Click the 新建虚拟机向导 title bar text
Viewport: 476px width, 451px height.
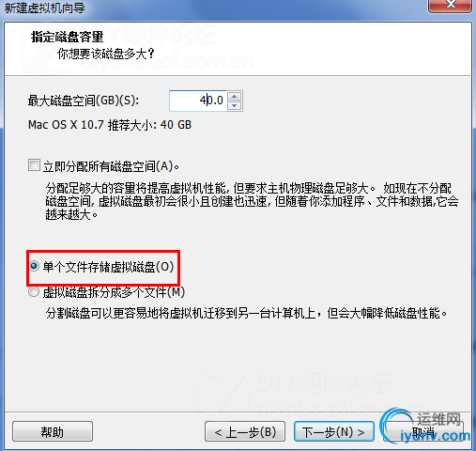(x=44, y=8)
